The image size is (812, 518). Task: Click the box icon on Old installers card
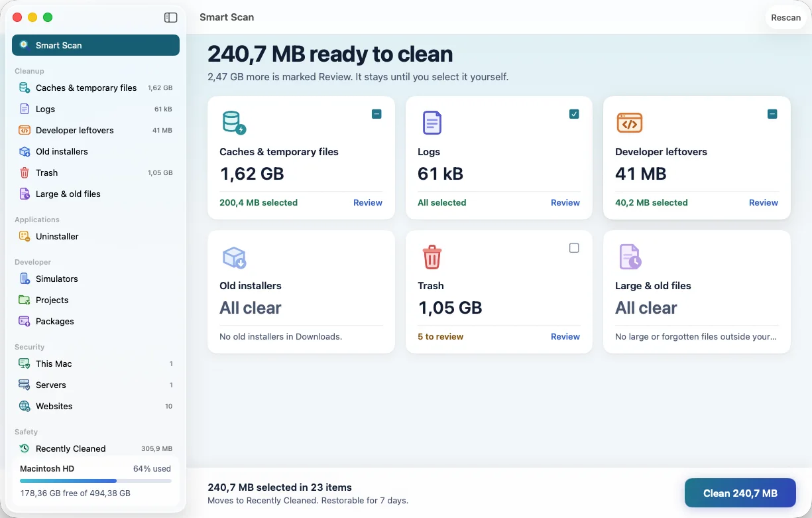[234, 257]
